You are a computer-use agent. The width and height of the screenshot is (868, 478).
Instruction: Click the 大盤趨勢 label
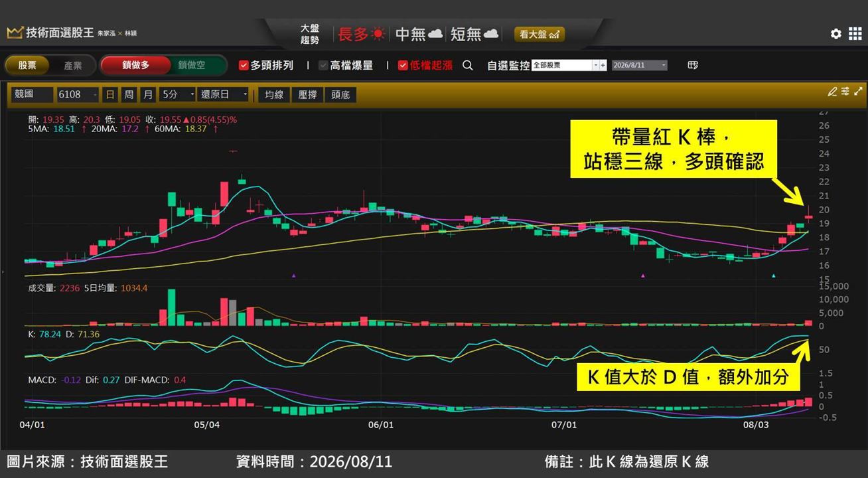click(x=309, y=34)
